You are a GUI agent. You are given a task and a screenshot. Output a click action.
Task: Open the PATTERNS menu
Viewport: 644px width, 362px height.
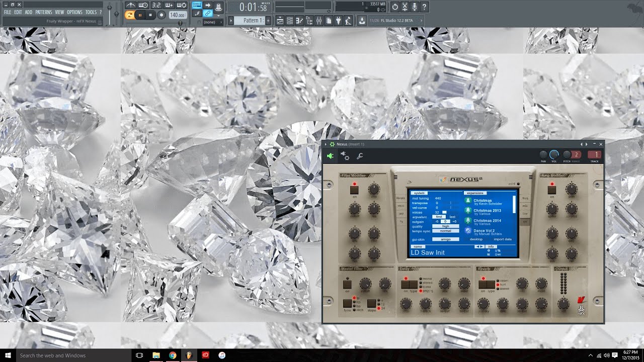tap(44, 12)
